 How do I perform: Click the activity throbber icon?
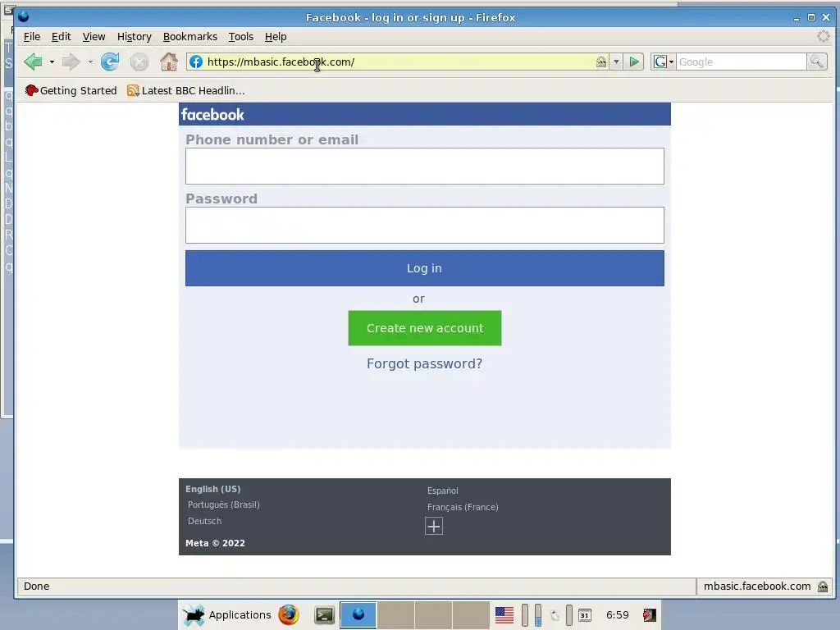(x=824, y=36)
